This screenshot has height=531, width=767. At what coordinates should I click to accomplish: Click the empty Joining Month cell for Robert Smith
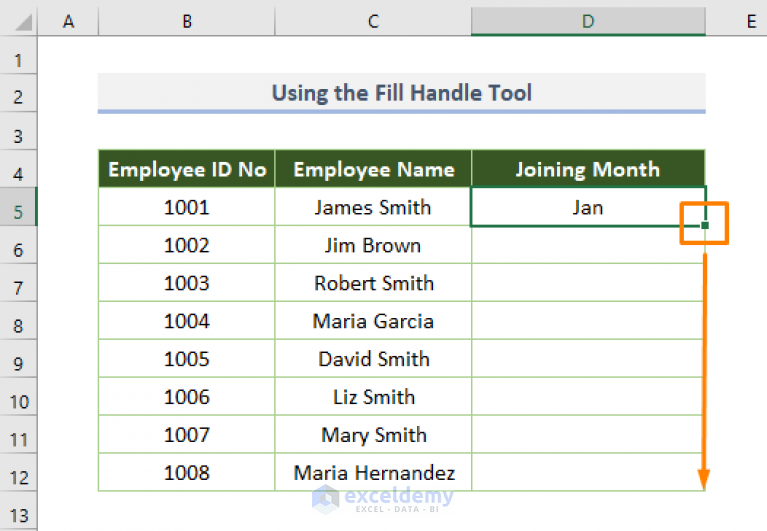pos(588,283)
